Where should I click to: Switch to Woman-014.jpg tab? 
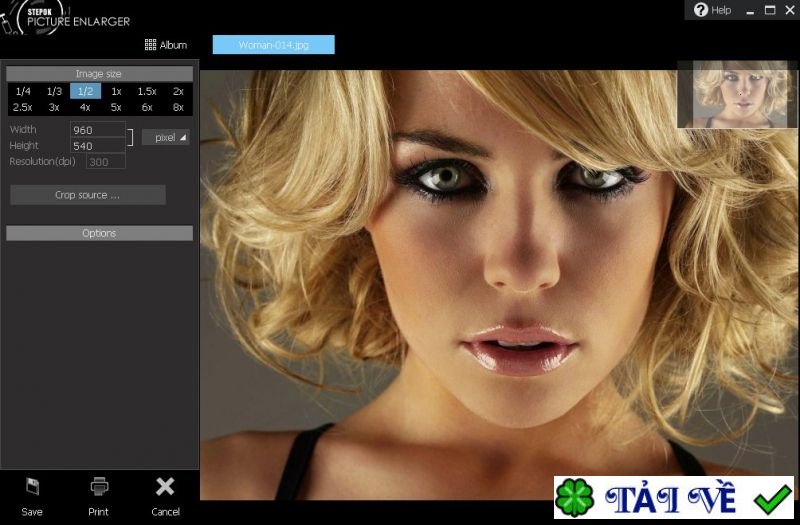[x=274, y=45]
